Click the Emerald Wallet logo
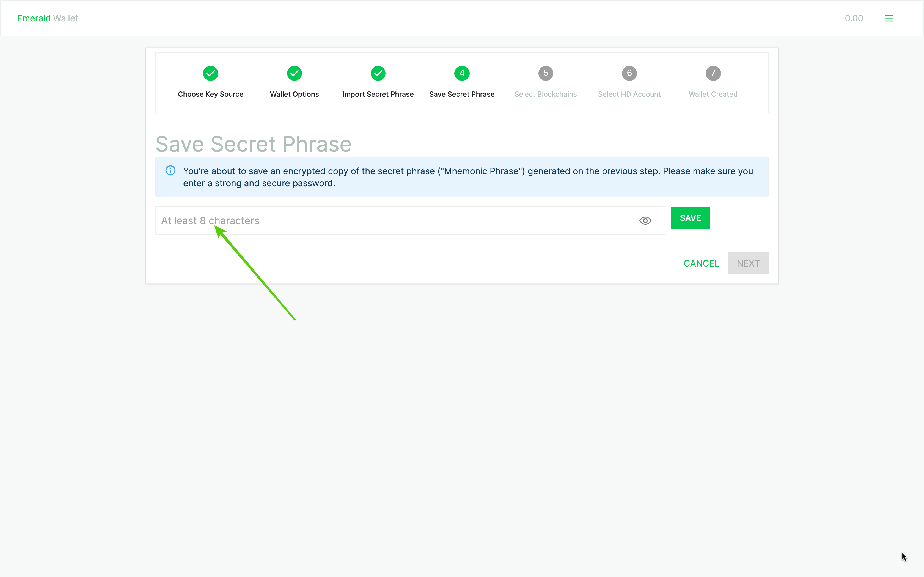The height and width of the screenshot is (577, 924). coord(47,18)
